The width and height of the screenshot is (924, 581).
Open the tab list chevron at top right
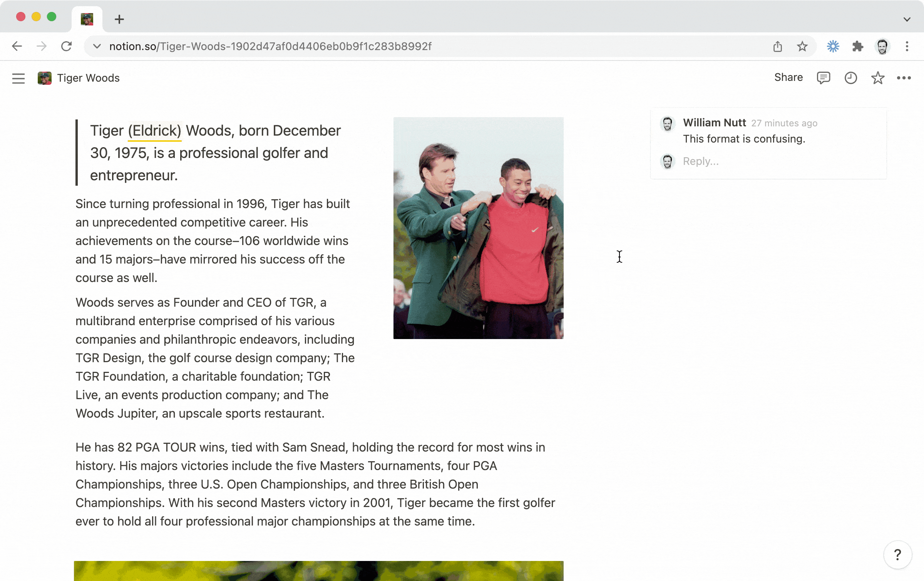(x=907, y=19)
